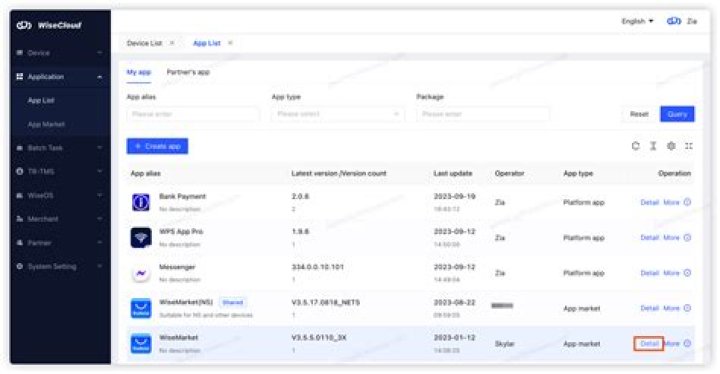Open the WPS App Pro app icon
720x374 pixels.
(x=141, y=238)
